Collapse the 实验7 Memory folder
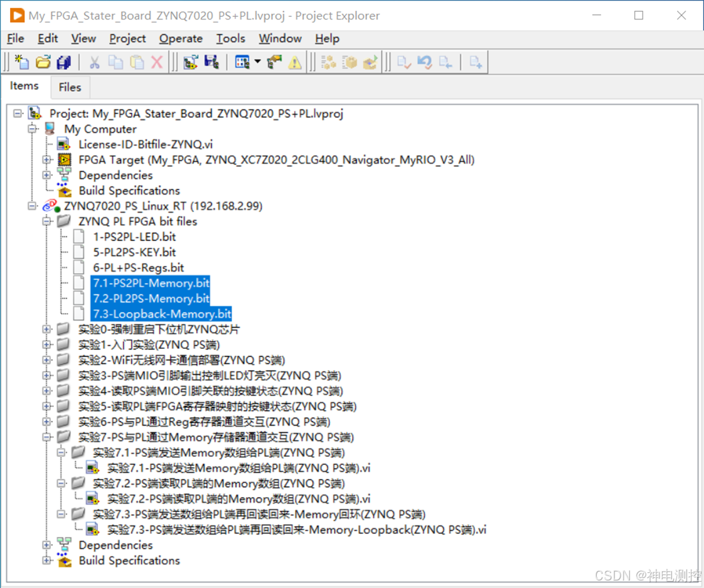The height and width of the screenshot is (588, 704). 46,437
